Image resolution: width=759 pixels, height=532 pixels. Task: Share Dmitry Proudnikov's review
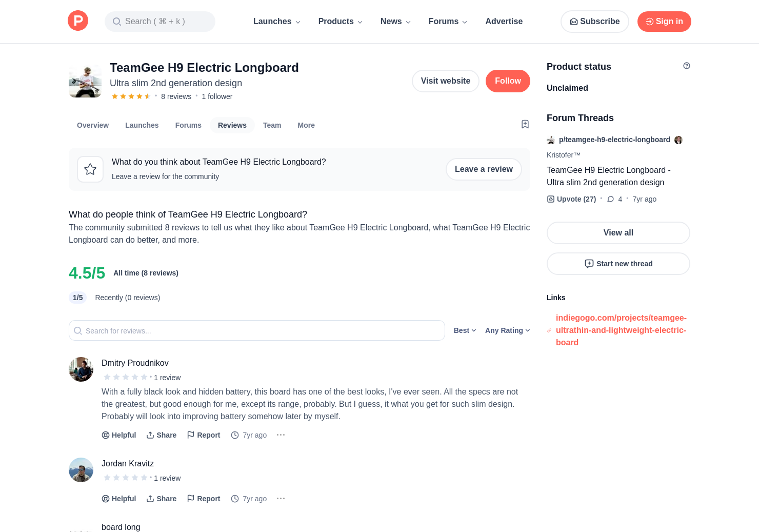[x=162, y=435]
